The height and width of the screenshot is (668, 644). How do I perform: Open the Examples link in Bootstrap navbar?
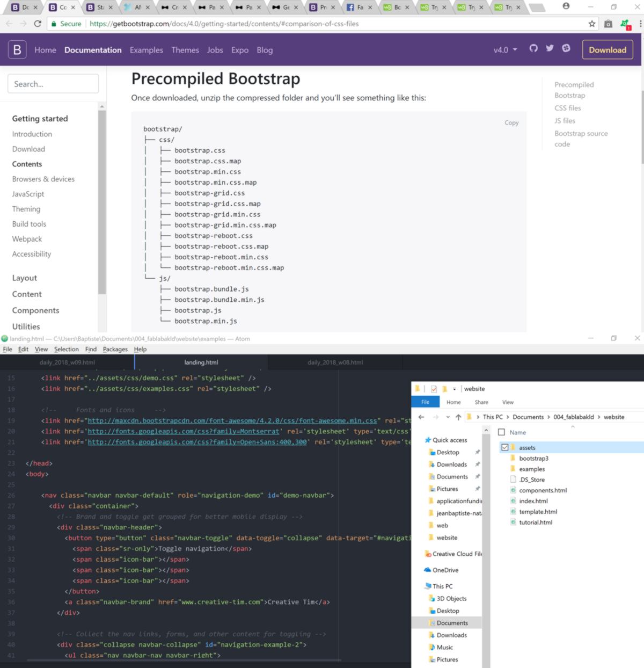(147, 50)
